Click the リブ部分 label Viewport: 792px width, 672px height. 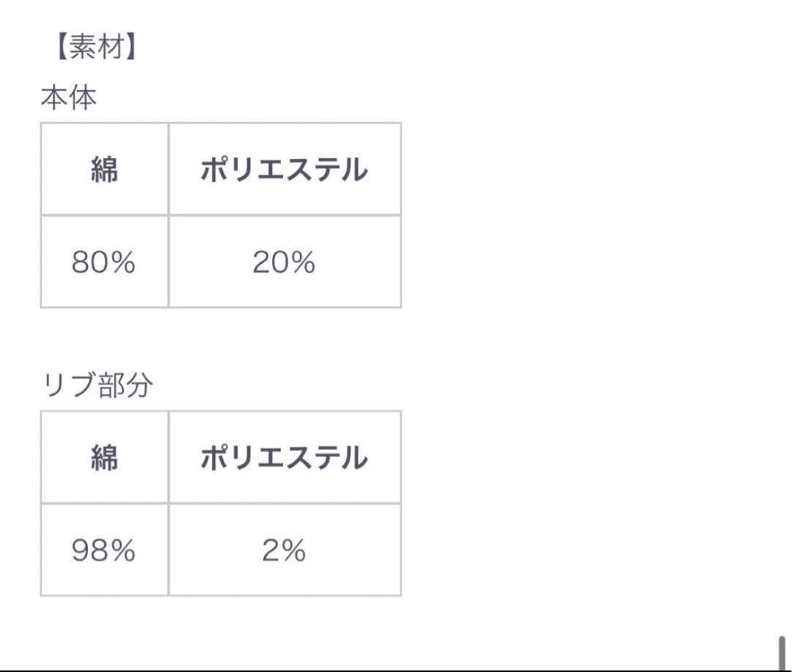(x=98, y=385)
